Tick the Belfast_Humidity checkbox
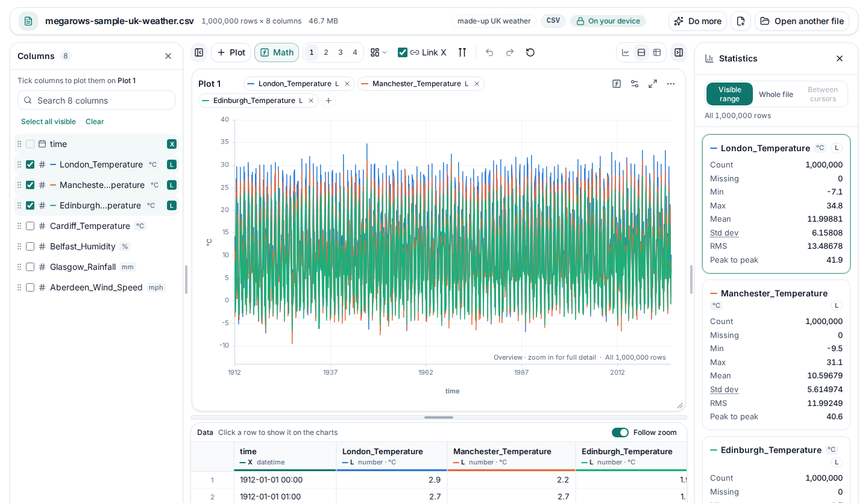 click(30, 246)
